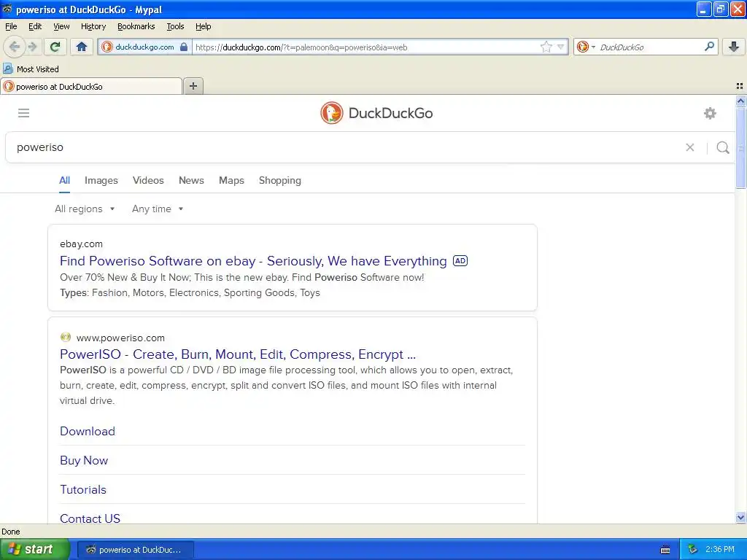The height and width of the screenshot is (560, 747).
Task: Bookmark this page with the star icon
Action: [546, 47]
